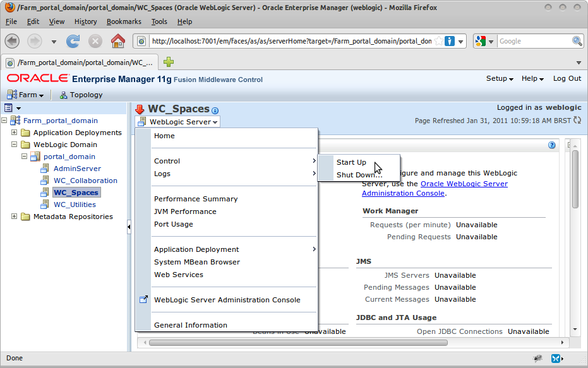The width and height of the screenshot is (588, 368).
Task: Open the Firefox Bookmarks menu
Action: pyautogui.click(x=124, y=21)
